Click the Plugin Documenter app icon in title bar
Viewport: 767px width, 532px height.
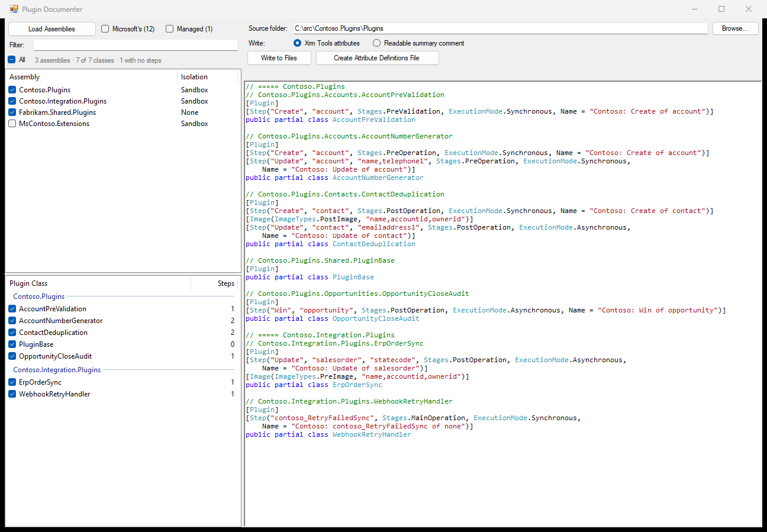(14, 9)
